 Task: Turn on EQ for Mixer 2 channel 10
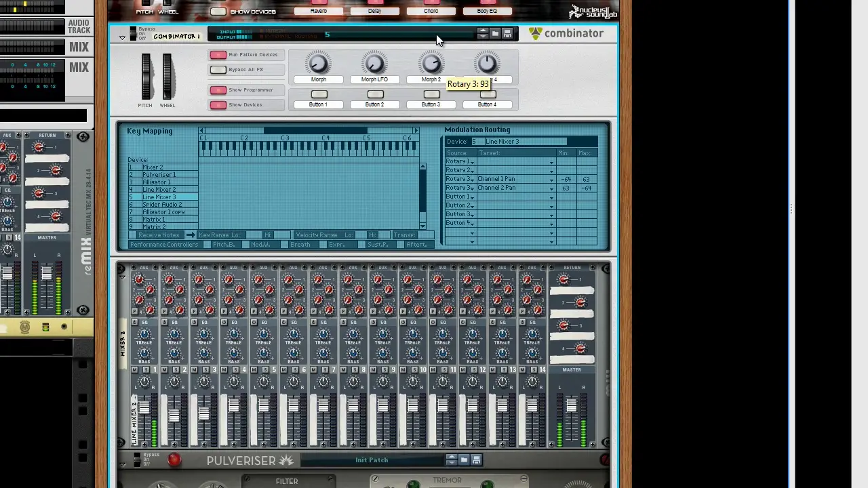click(x=403, y=323)
